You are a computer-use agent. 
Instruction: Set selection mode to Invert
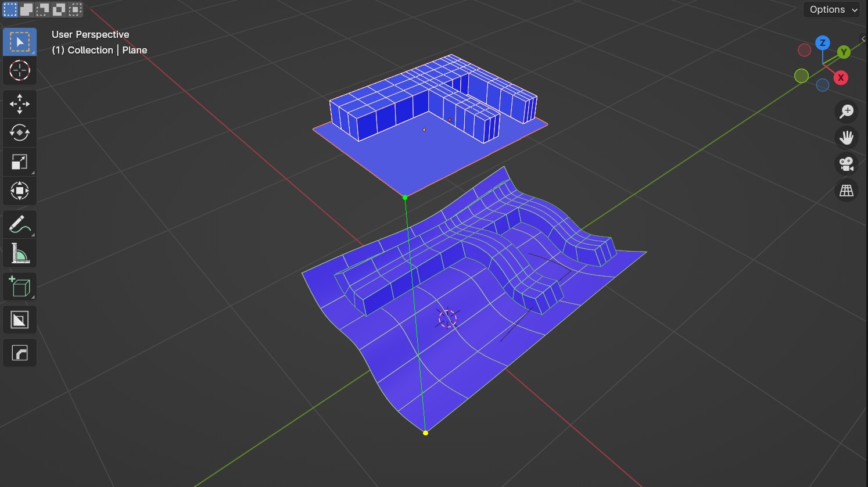point(59,9)
